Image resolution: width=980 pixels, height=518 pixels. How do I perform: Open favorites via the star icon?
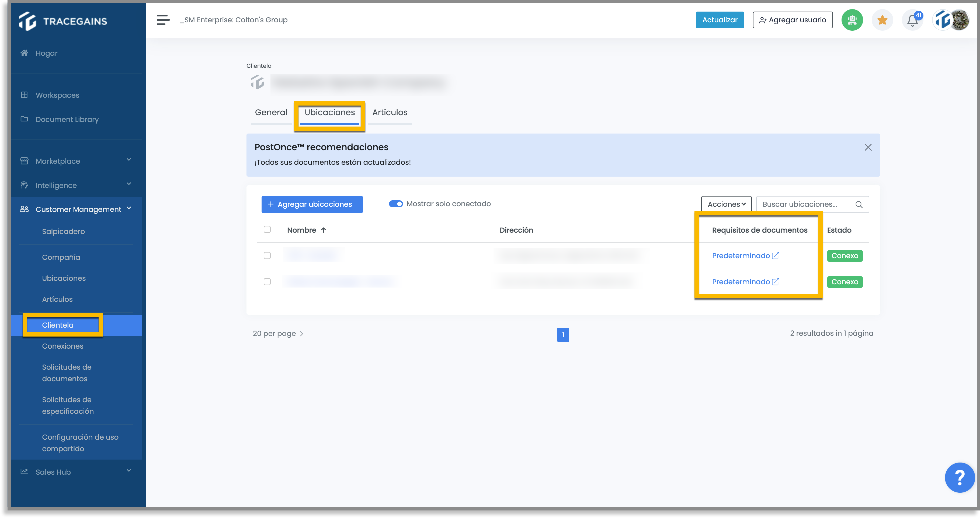point(882,20)
